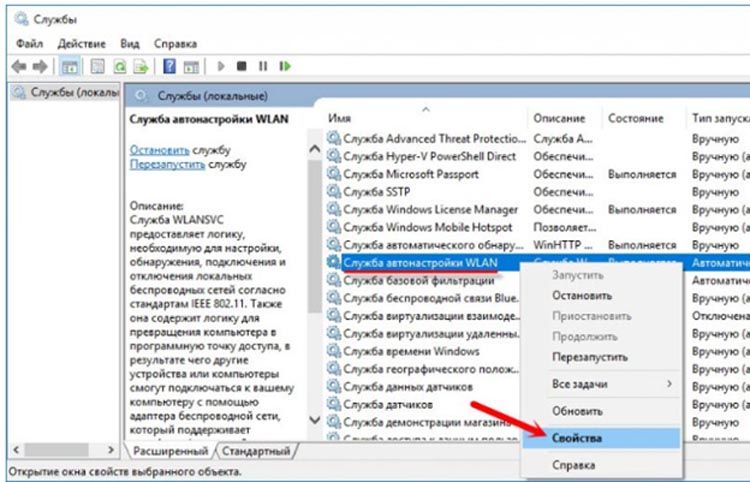
Task: Select Службы (локальные) tree node
Action: pos(65,92)
